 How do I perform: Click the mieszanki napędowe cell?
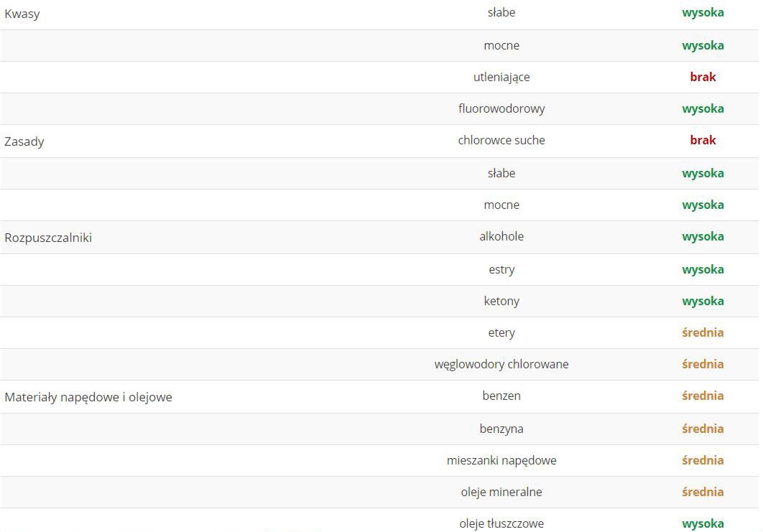(x=501, y=460)
